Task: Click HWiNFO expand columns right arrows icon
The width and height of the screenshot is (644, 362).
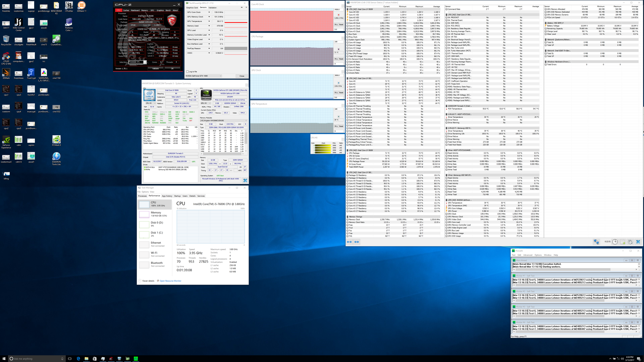Action: (349, 242)
